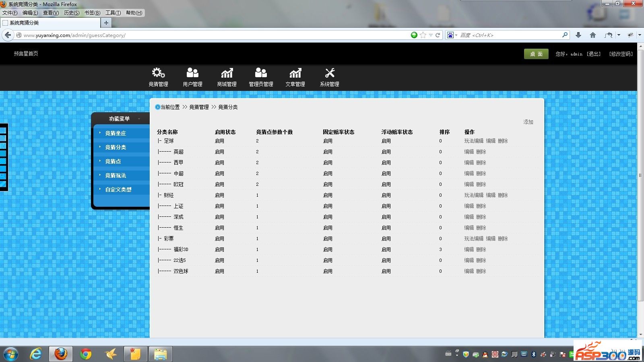Click 添加 to add category
Image resolution: width=644 pixels, height=362 pixels.
coord(528,122)
